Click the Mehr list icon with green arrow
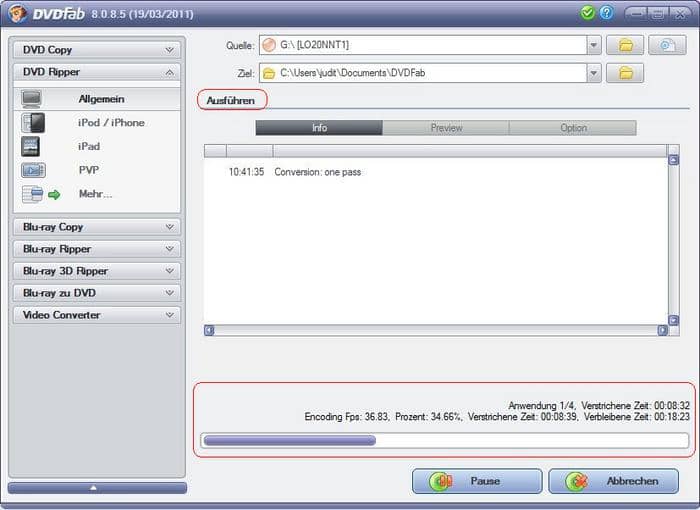The image size is (700, 510). (41, 194)
